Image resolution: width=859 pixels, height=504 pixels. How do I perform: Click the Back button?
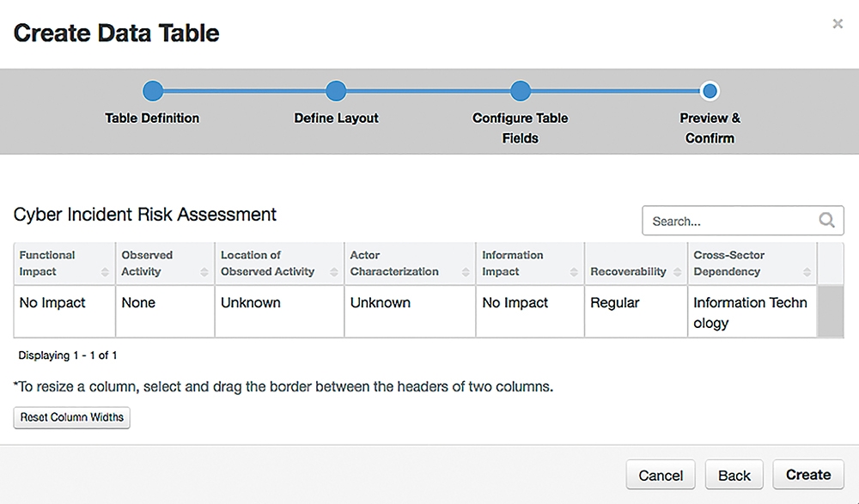pos(734,475)
